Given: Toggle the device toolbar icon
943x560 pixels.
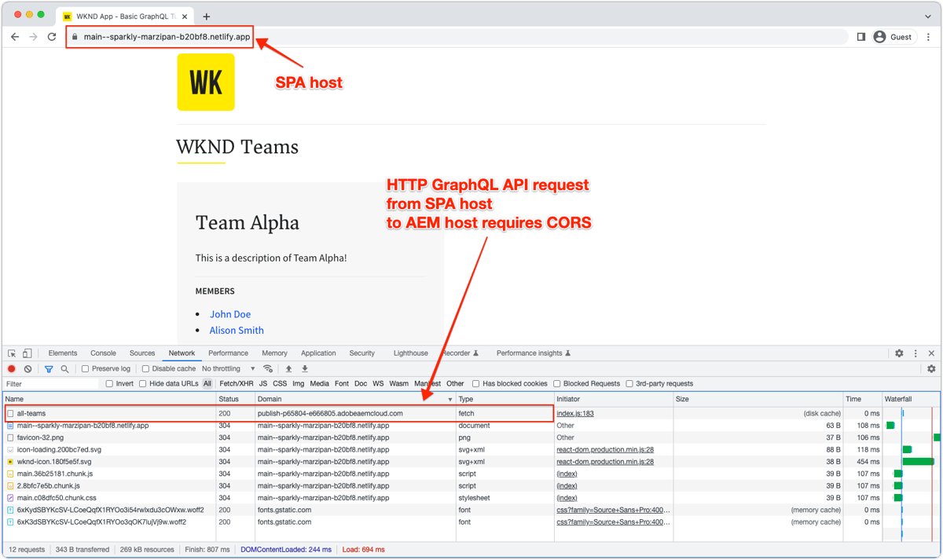Looking at the screenshot, I should [27, 353].
